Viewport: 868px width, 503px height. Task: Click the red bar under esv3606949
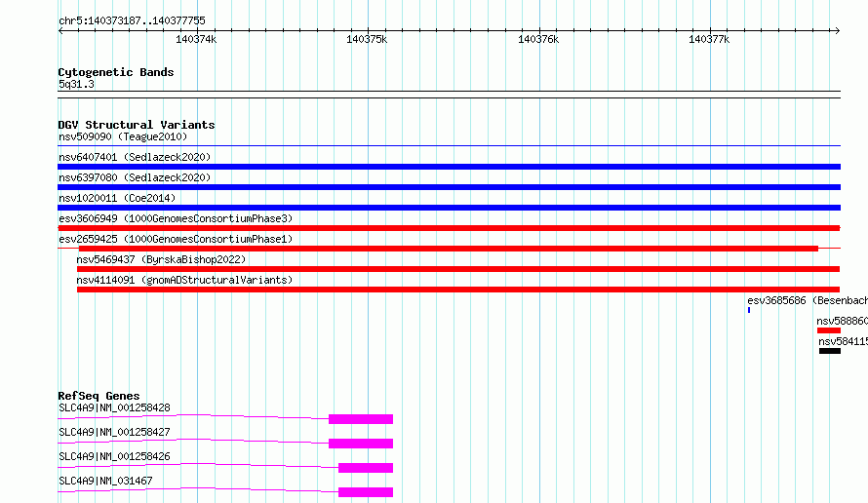pyautogui.click(x=449, y=228)
